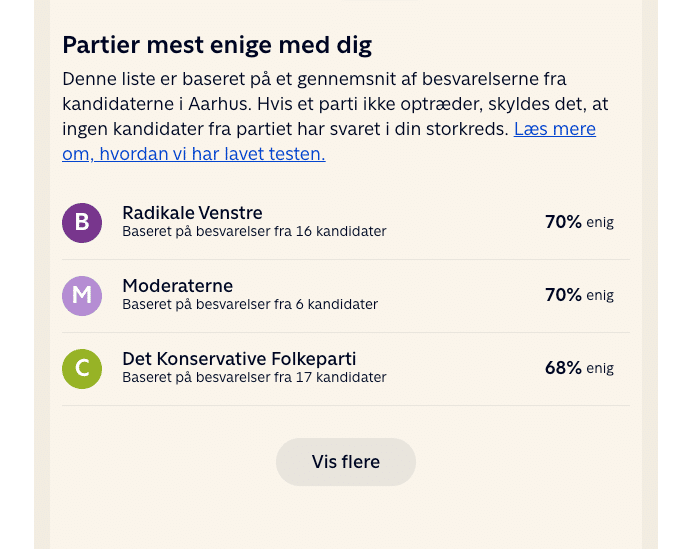692x549 pixels.
Task: Select the Radikale Venstre party name
Action: point(192,212)
